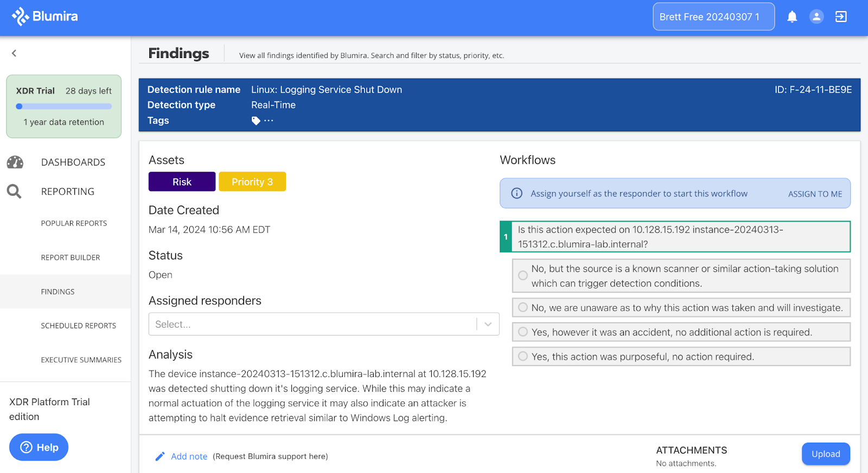
Task: Click the yellow Priority 3 badge
Action: [252, 182]
